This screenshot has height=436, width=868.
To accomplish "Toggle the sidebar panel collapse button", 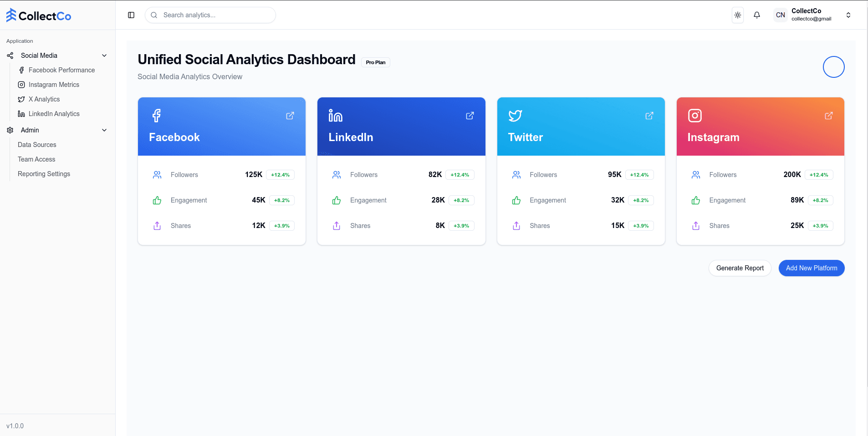I will (x=131, y=15).
